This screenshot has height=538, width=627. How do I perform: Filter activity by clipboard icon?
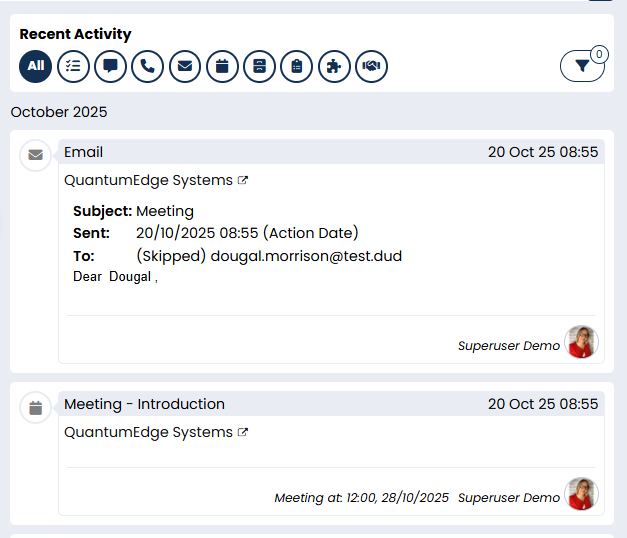pyautogui.click(x=297, y=67)
